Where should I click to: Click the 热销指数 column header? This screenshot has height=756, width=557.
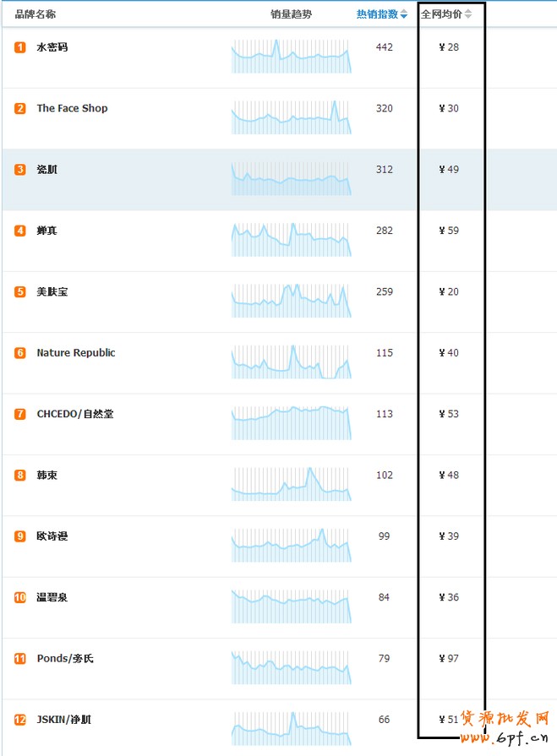pos(377,14)
